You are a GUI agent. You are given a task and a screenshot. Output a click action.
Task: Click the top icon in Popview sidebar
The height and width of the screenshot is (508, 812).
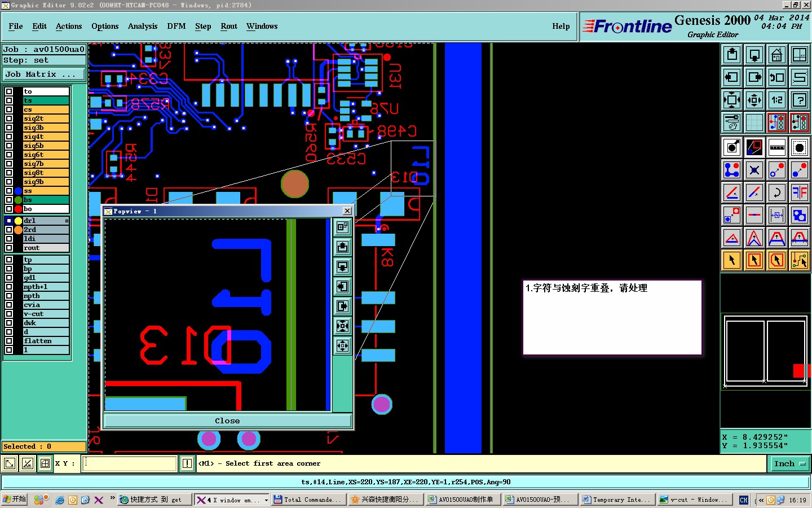click(342, 227)
